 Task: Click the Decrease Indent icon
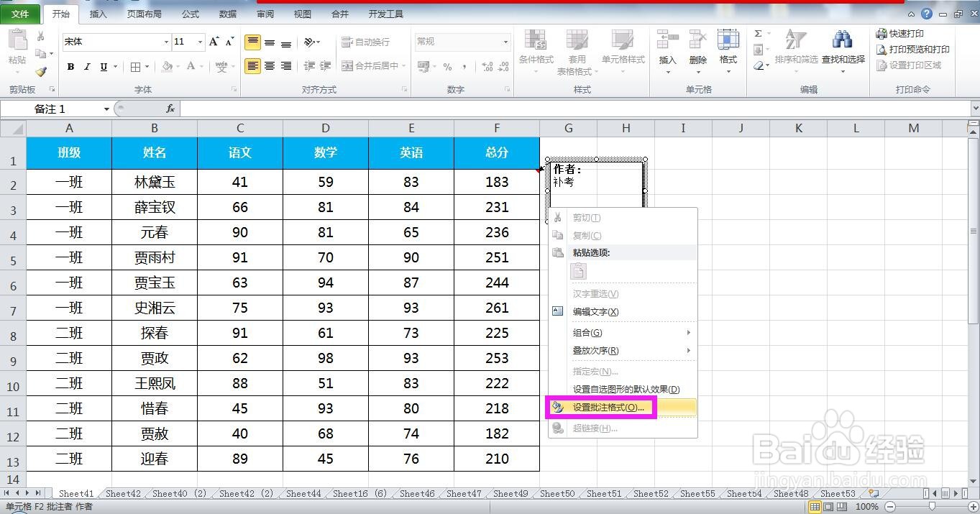309,66
